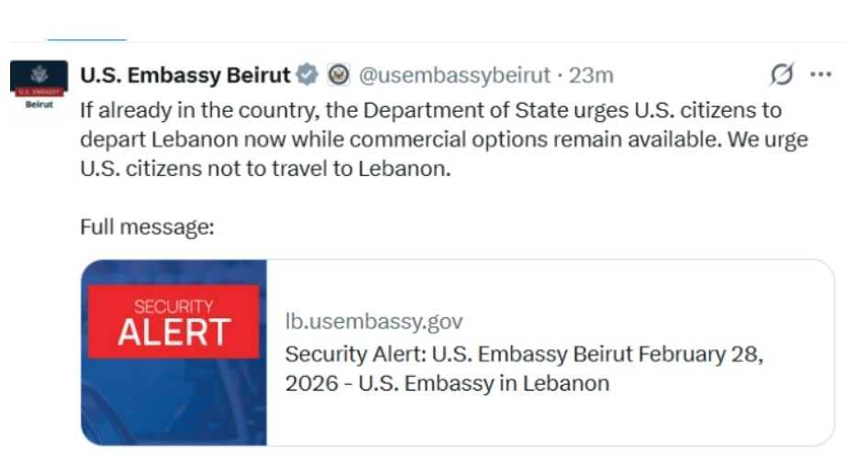Viewport: 868px width, 474px height.
Task: Click the "2026 - U.S. Embassy in Lebanon" line
Action: click(447, 383)
